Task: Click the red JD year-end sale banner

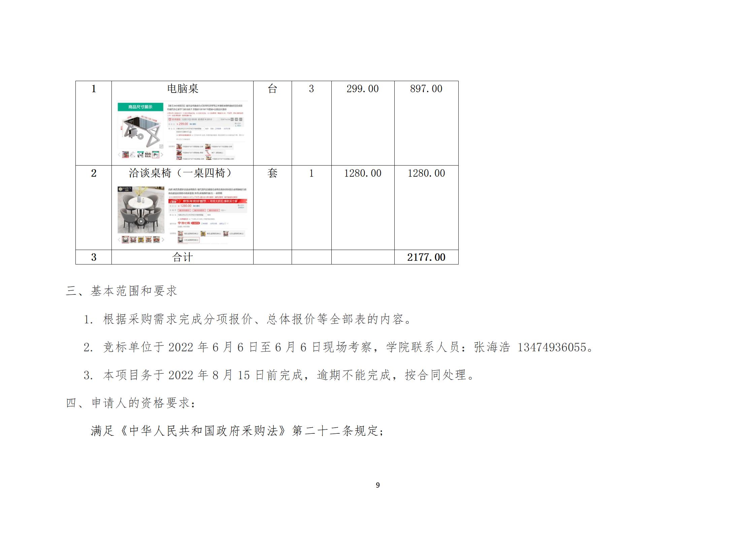Action: point(208,201)
